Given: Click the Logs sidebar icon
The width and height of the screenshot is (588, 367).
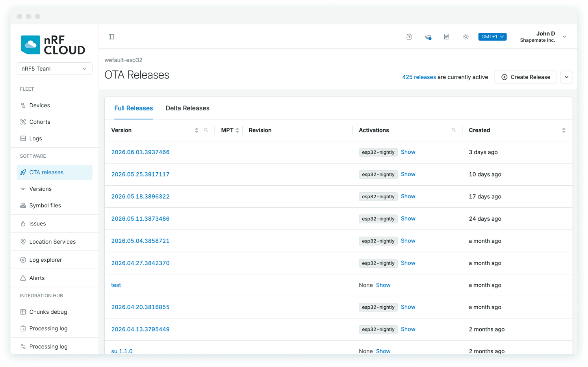Looking at the screenshot, I should (x=23, y=138).
